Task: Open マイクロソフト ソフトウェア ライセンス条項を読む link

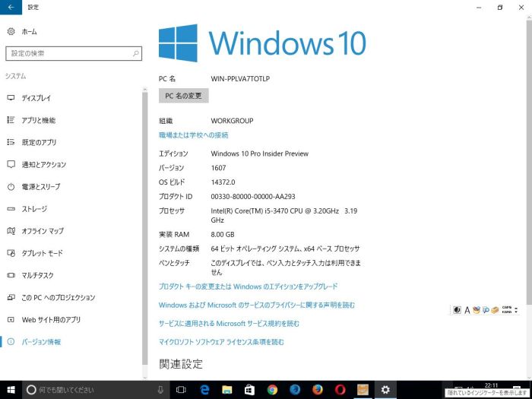Action: pos(221,342)
